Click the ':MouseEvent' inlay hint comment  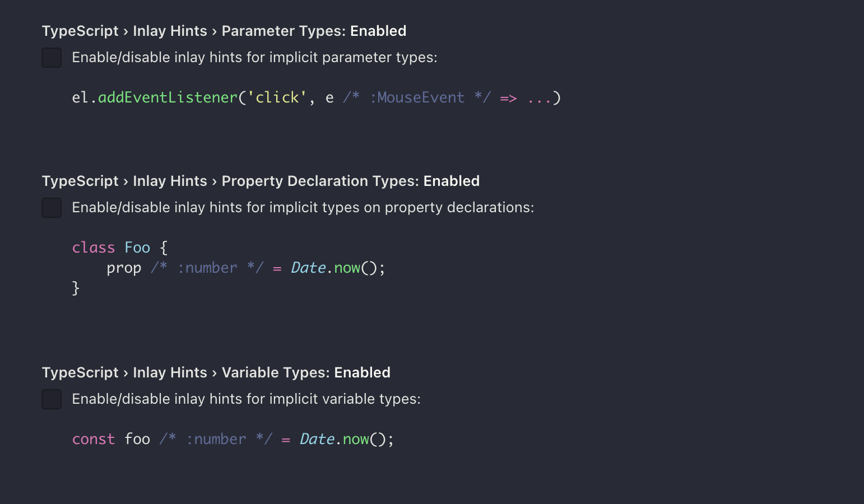419,97
